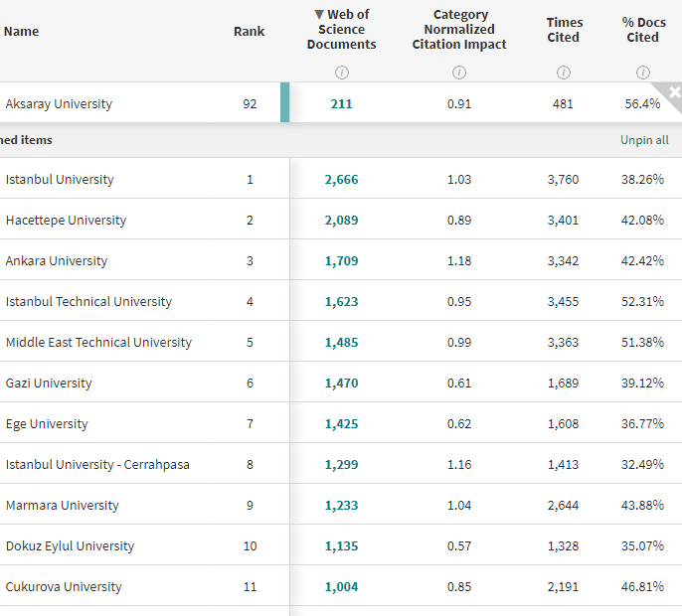
Task: Click info icon under Web of Science Documents
Action: coord(341,72)
